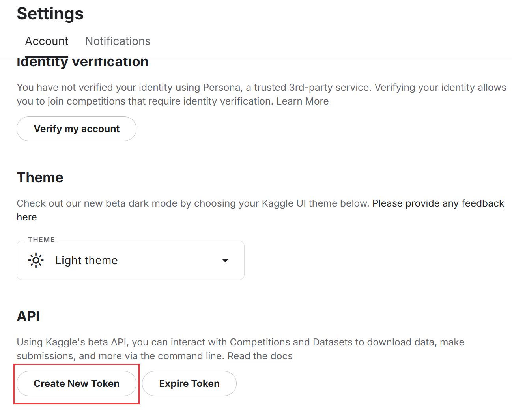
Task: Expand the theme dropdown arrow
Action: [225, 260]
